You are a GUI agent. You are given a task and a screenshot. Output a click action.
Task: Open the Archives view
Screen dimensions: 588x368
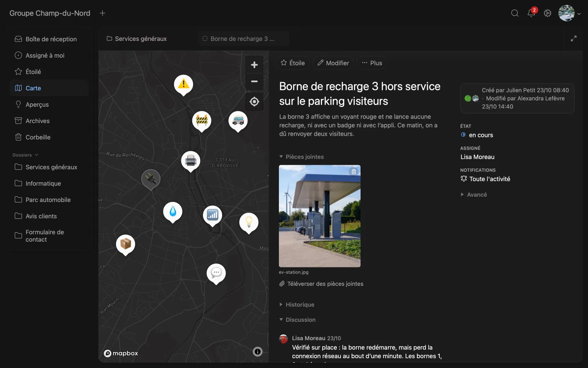49,121
